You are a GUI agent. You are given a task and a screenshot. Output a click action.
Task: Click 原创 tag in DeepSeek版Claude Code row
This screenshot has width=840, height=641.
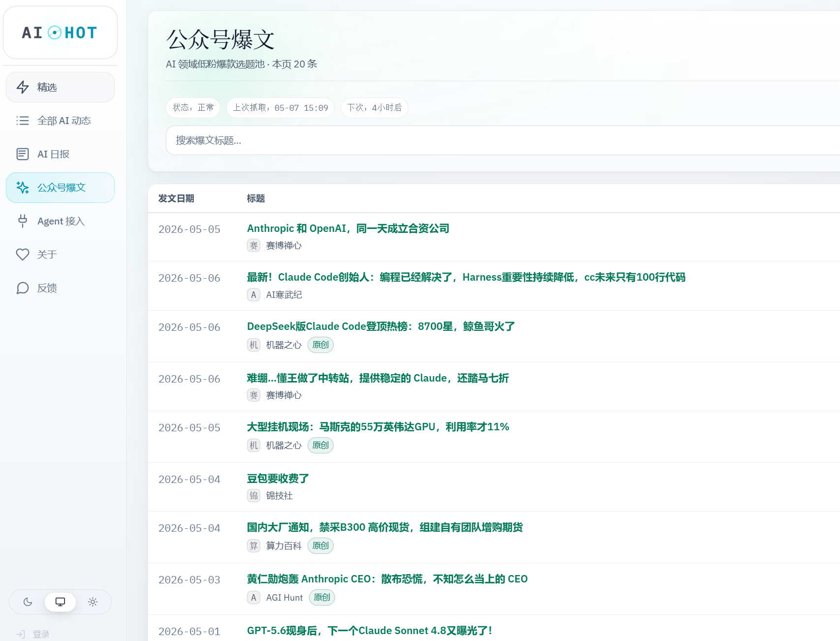pos(320,345)
